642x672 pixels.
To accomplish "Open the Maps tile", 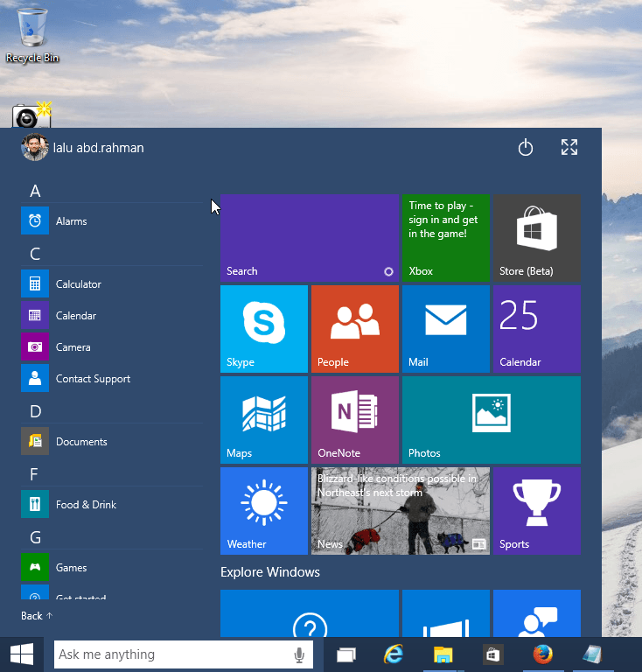I will click(x=264, y=420).
